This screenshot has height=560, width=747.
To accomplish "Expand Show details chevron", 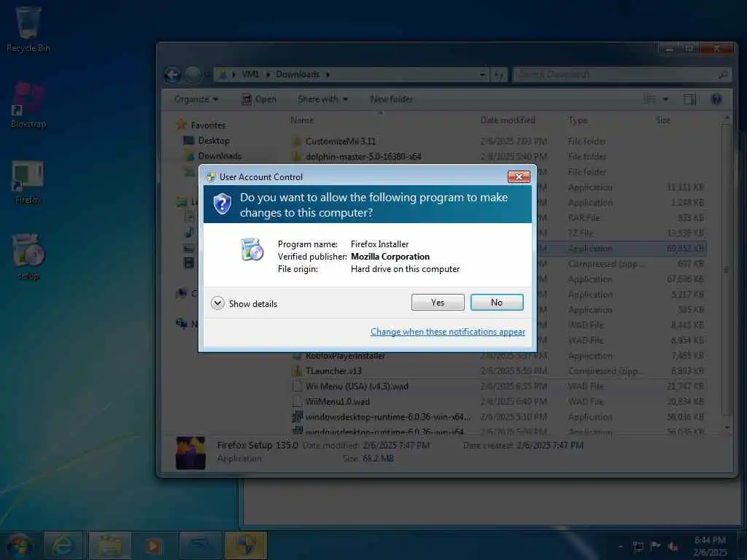I will coord(217,303).
